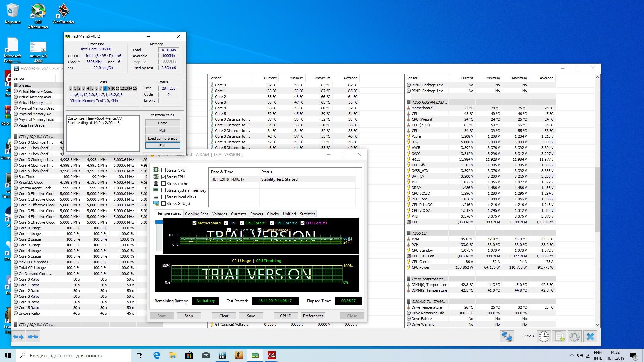Click the shrink columns arrows icon
Viewport: 644px width, 362px height.
pos(33,337)
